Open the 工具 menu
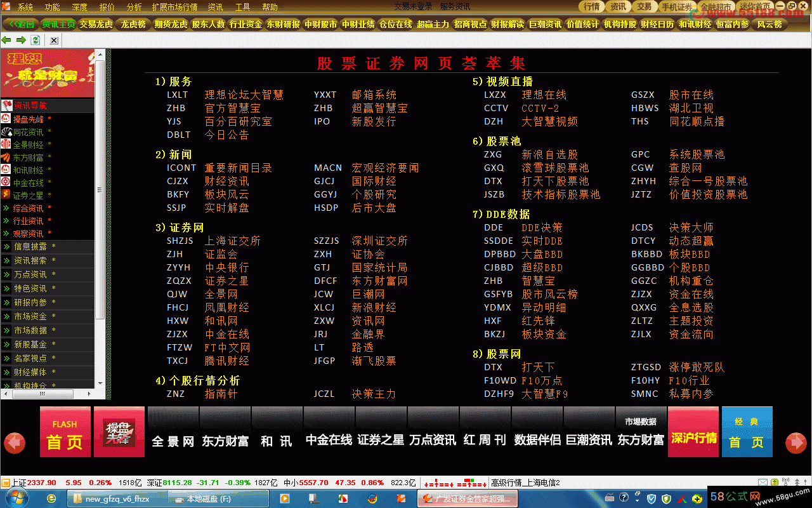Image resolution: width=812 pixels, height=508 pixels. 242,7
